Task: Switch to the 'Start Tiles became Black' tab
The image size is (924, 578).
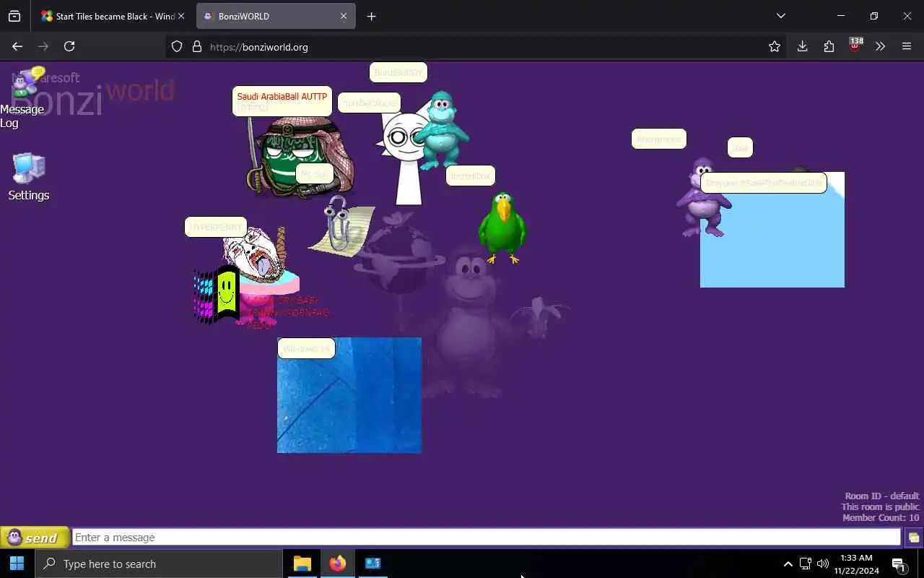Action: click(113, 16)
